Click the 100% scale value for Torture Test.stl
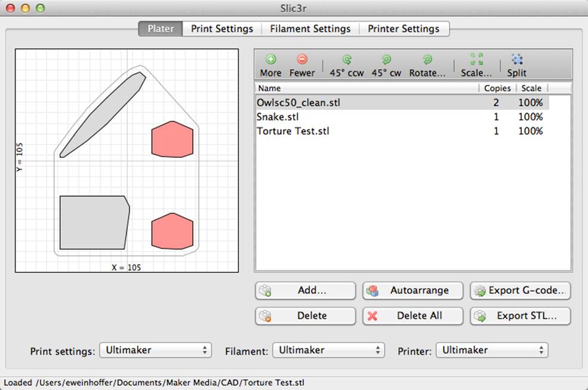Image resolution: width=588 pixels, height=390 pixels. tap(530, 131)
